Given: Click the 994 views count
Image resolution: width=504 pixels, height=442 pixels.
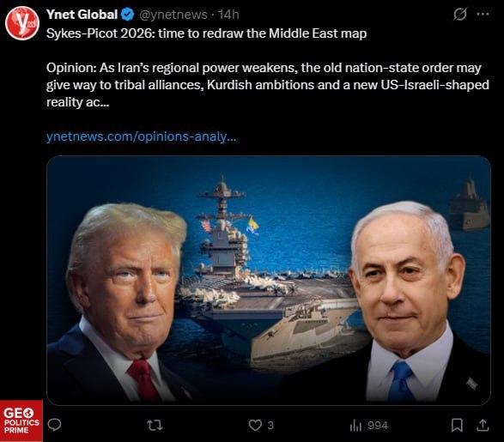Looking at the screenshot, I should (378, 426).
